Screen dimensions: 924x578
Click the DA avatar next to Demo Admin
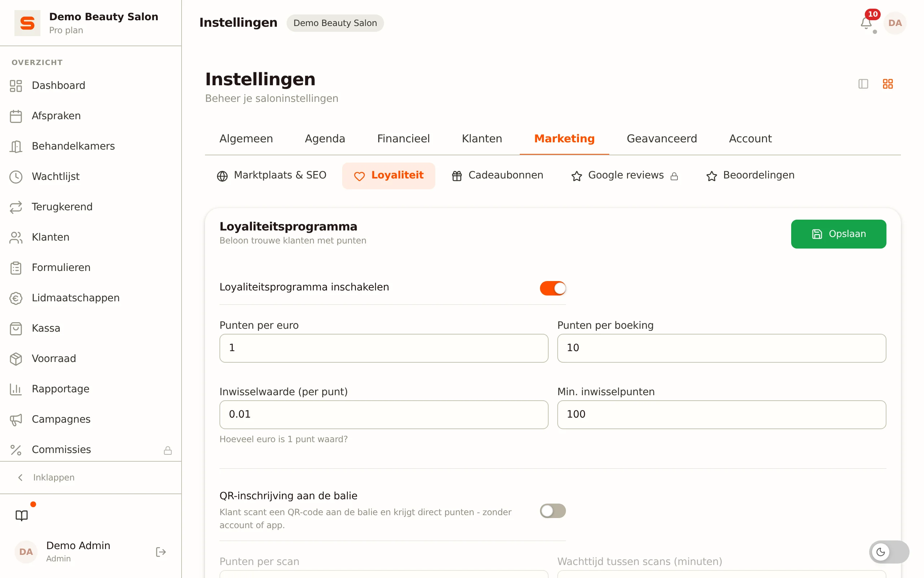pyautogui.click(x=26, y=552)
